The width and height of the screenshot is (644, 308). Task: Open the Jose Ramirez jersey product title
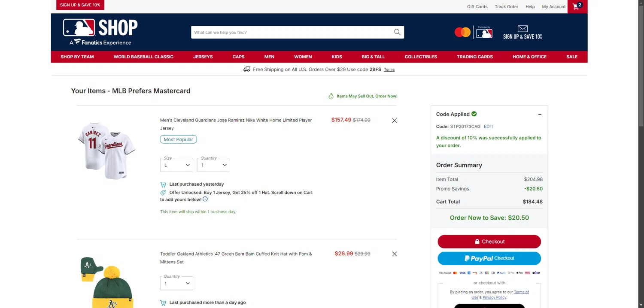pyautogui.click(x=236, y=124)
